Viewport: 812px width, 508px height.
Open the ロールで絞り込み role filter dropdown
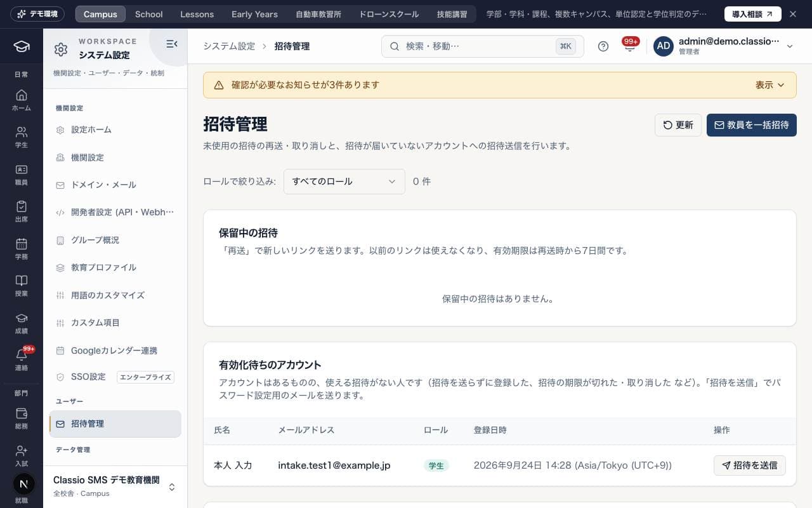pyautogui.click(x=344, y=182)
